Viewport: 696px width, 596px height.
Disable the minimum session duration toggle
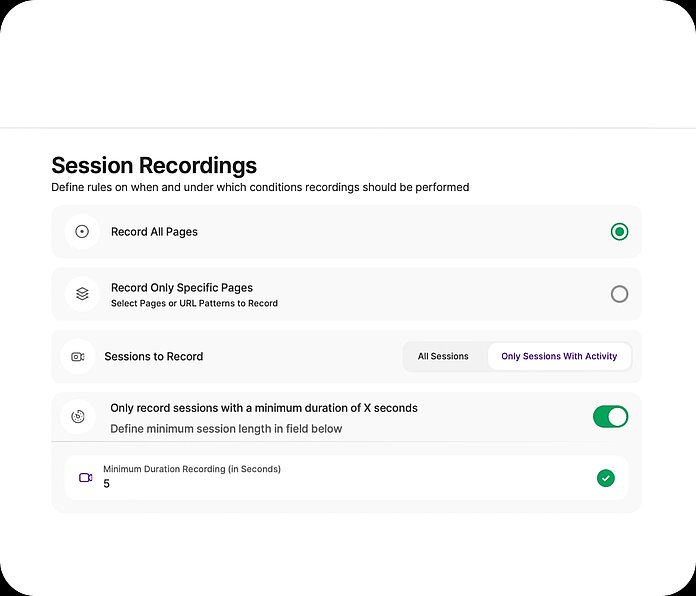click(610, 416)
